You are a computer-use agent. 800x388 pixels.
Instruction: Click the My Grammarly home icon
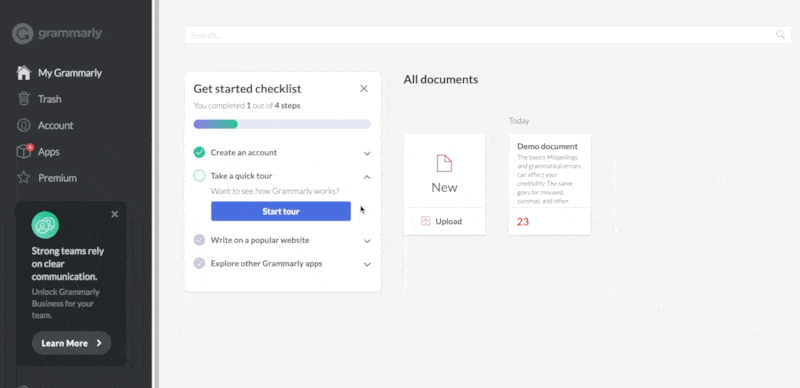click(23, 73)
